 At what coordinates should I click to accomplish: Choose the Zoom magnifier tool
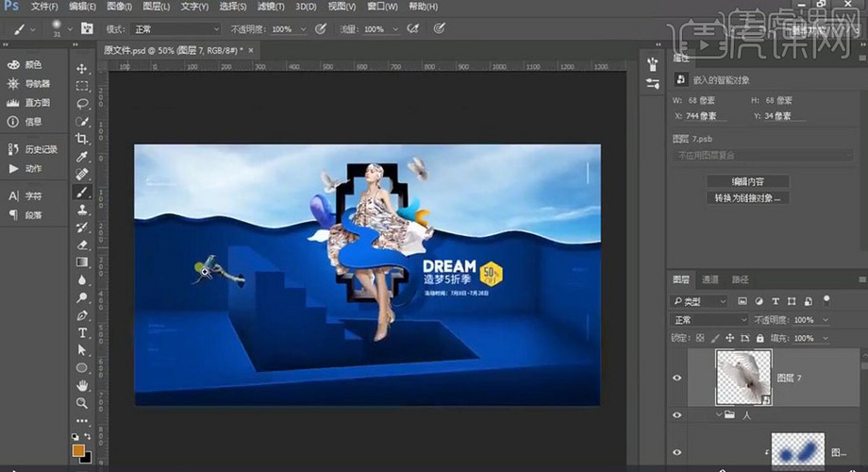82,403
